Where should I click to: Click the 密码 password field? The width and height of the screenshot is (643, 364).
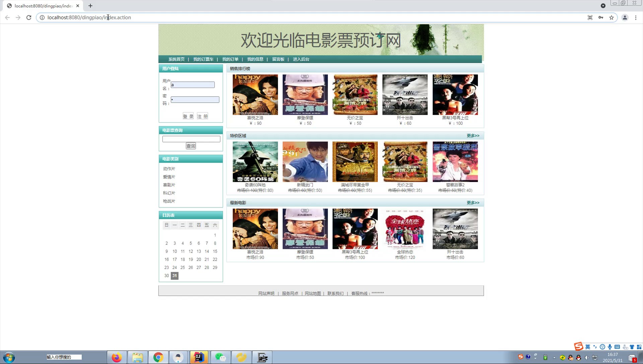pos(195,99)
